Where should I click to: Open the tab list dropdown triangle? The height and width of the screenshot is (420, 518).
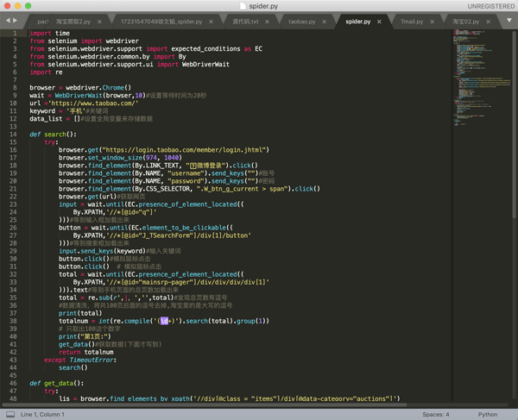point(509,21)
